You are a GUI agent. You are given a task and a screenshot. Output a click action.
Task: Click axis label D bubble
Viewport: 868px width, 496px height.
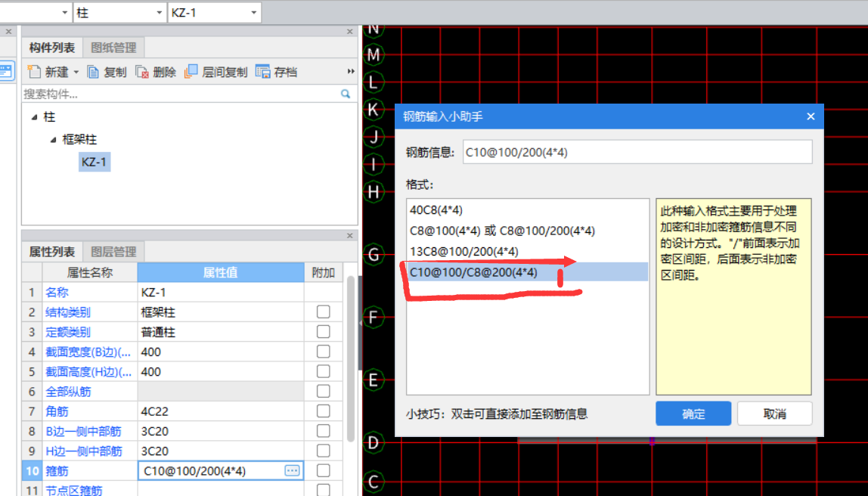pyautogui.click(x=374, y=443)
